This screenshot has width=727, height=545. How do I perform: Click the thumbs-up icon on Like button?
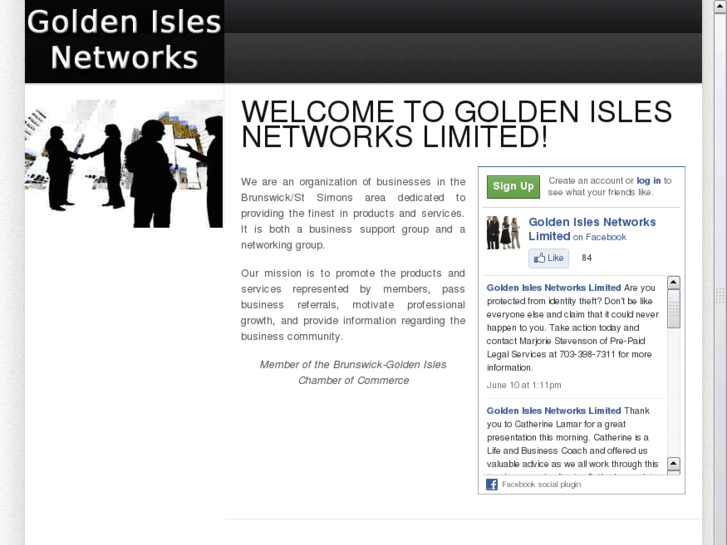coord(539,258)
